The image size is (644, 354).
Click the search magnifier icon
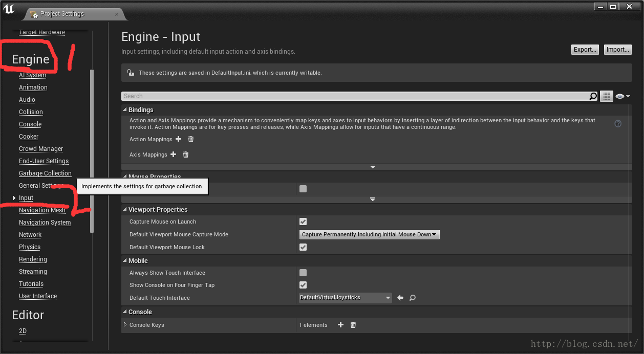click(x=593, y=96)
